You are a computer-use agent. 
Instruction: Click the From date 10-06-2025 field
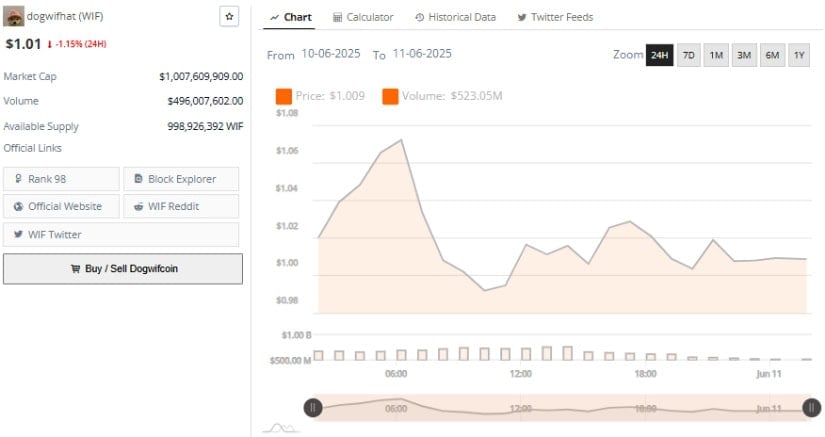click(332, 55)
